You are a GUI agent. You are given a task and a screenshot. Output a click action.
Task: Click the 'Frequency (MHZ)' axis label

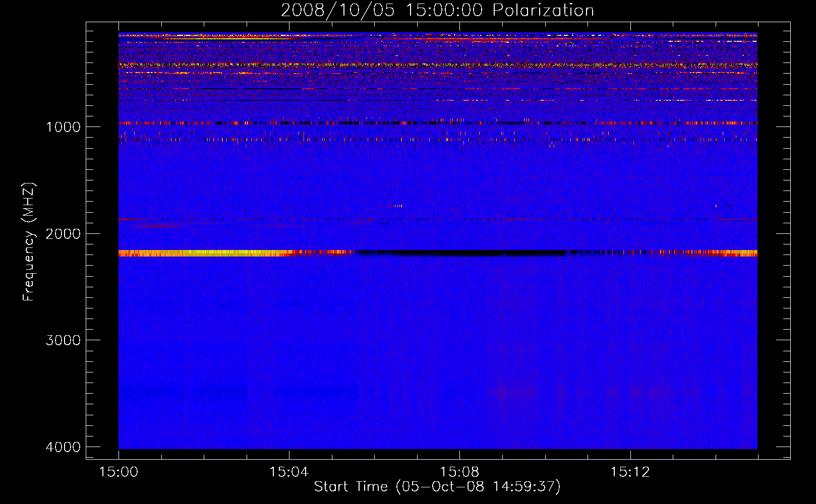pos(29,242)
